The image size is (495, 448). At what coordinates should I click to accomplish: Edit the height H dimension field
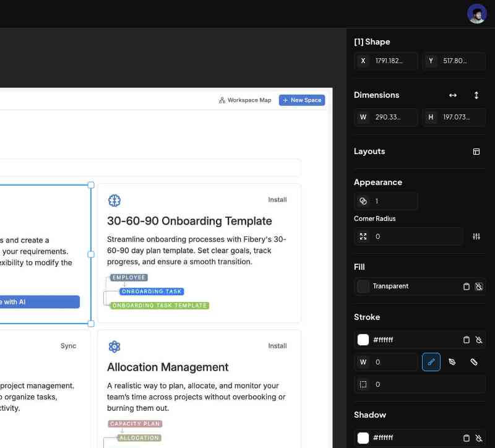tap(454, 117)
